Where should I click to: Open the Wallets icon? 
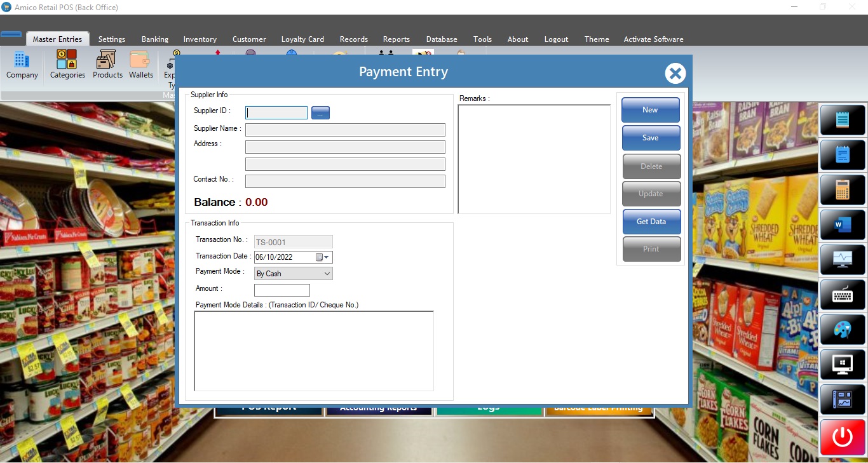coord(141,65)
